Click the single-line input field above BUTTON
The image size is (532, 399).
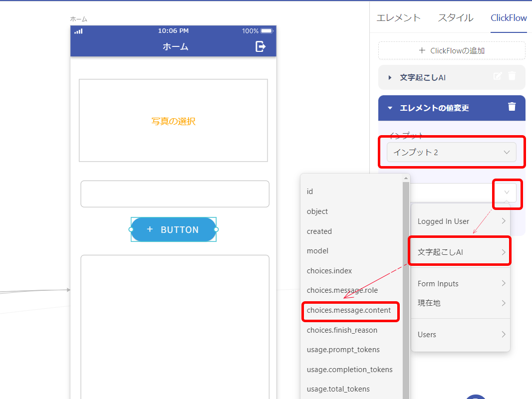(x=175, y=194)
